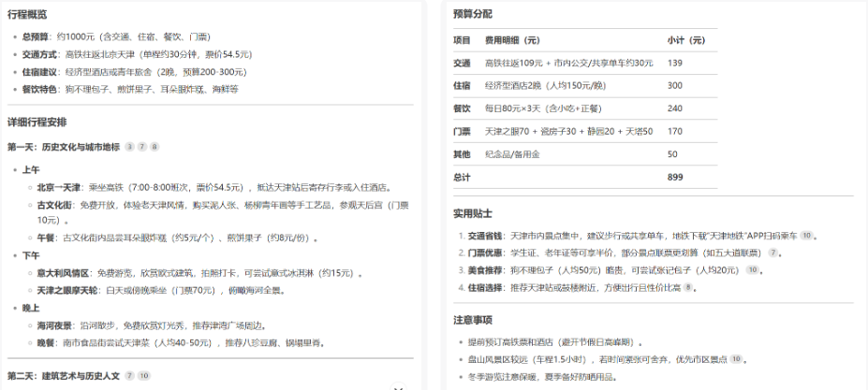Open citation 10 after 美食推荐 tip

coord(751,269)
